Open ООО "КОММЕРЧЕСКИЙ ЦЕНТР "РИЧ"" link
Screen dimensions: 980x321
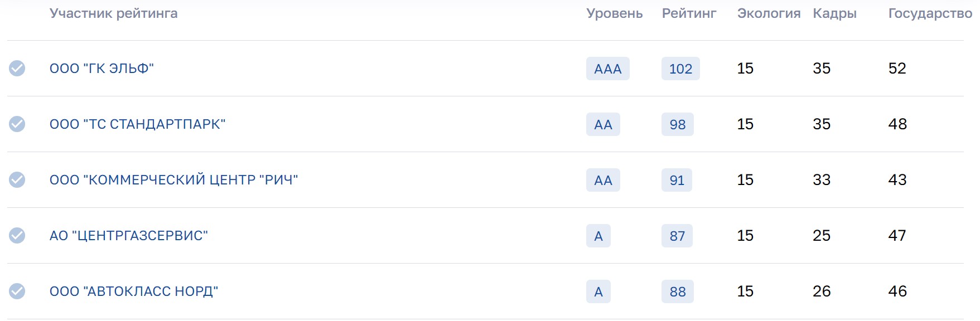[173, 180]
